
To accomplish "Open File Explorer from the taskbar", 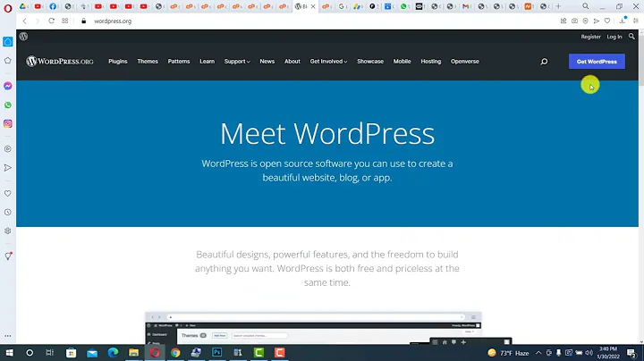I will pyautogui.click(x=133, y=353).
